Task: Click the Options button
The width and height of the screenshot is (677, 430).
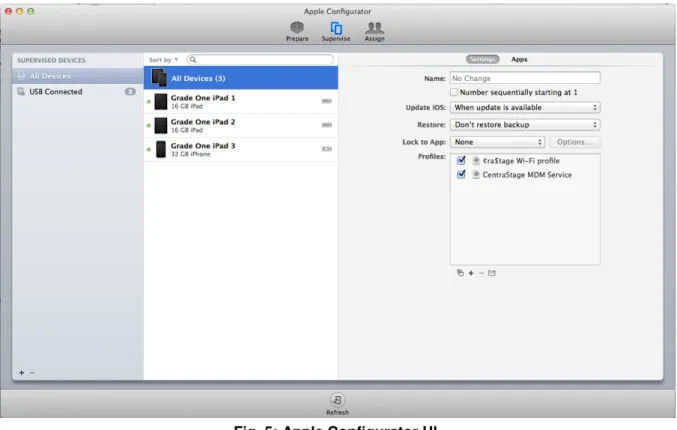Action: [x=574, y=142]
